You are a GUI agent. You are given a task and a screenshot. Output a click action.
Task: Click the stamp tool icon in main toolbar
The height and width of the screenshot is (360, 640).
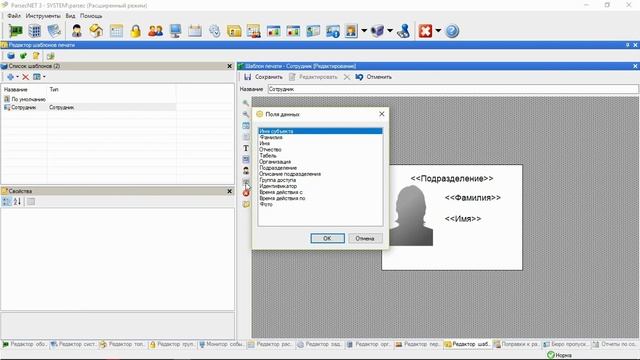404,31
